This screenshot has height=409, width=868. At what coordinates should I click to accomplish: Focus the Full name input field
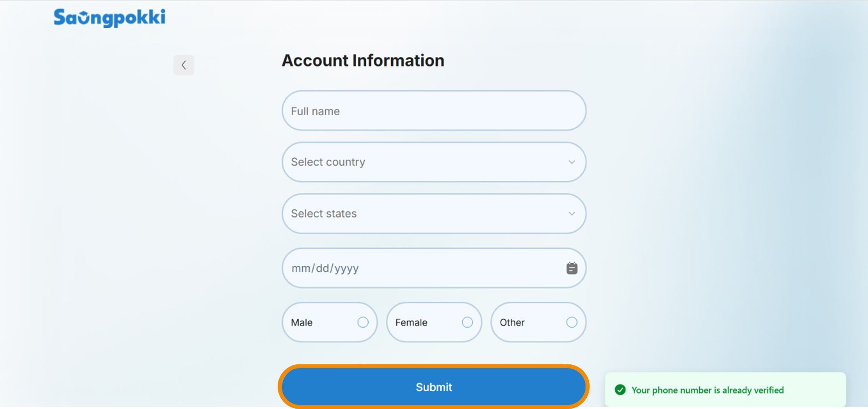click(434, 111)
